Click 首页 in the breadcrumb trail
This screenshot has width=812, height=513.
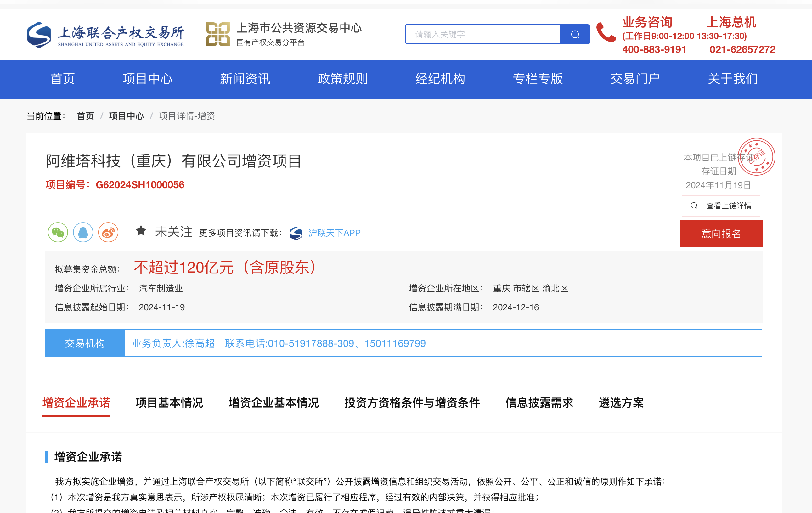tap(85, 116)
